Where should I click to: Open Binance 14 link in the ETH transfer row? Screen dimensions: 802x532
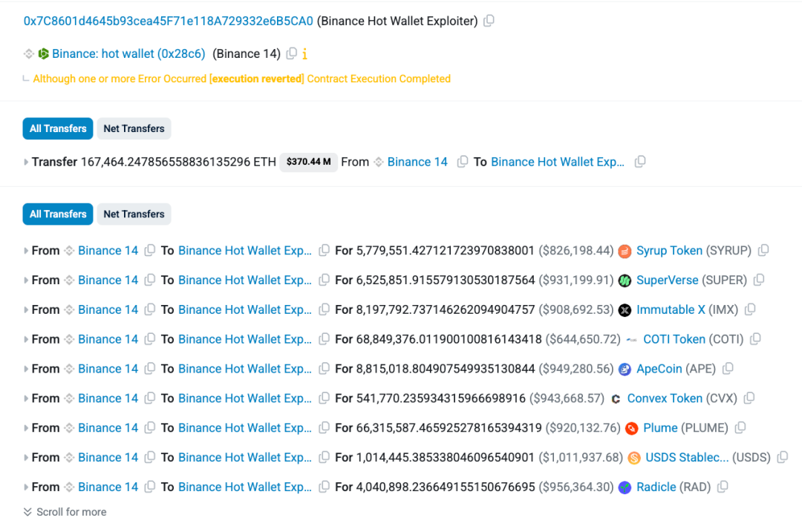click(x=417, y=162)
